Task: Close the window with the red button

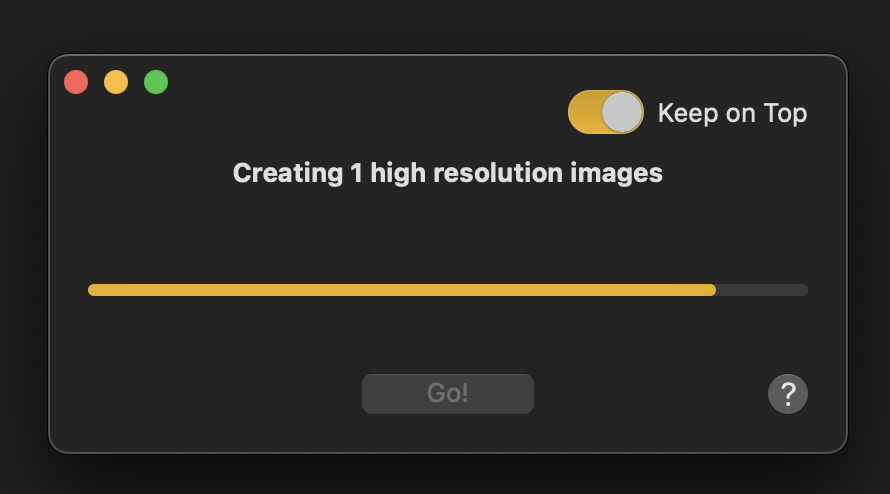Action: pyautogui.click(x=76, y=82)
